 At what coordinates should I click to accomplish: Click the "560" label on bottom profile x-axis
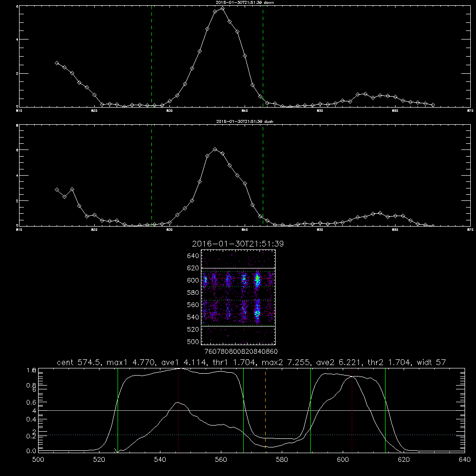(x=221, y=460)
